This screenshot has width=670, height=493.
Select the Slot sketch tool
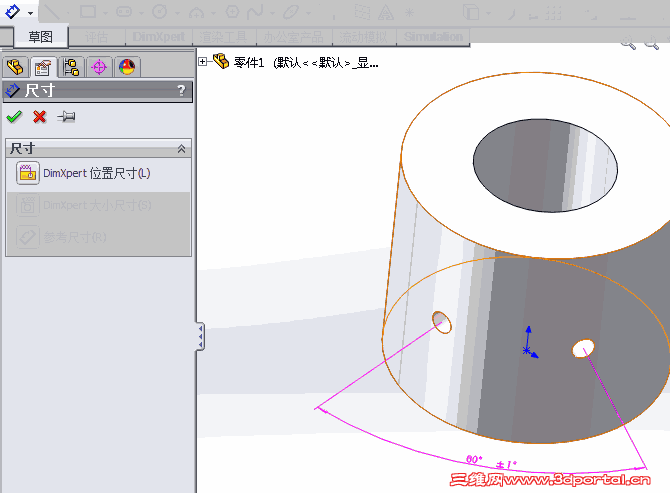tap(123, 12)
